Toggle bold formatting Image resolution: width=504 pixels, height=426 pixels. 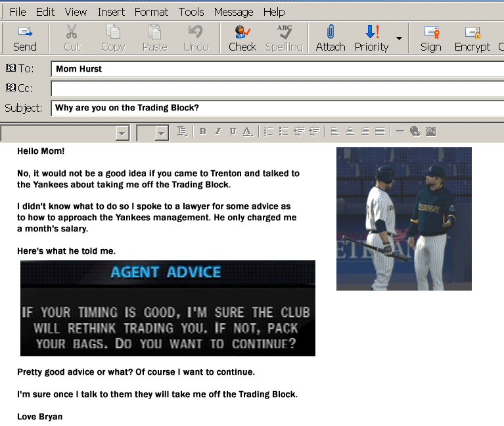coord(202,131)
